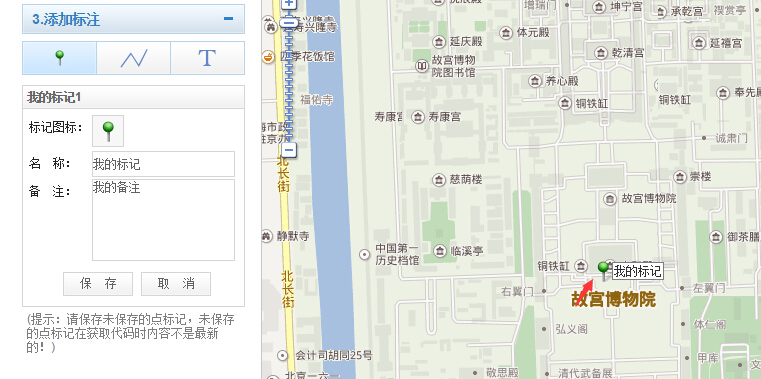Click the 延庆殿 landmark icon

[x=439, y=41]
